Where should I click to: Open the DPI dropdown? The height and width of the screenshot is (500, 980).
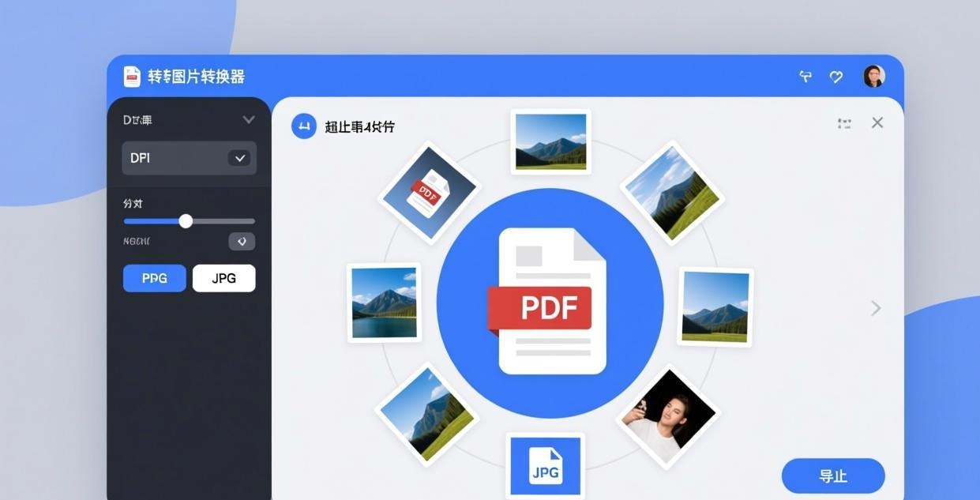click(190, 158)
